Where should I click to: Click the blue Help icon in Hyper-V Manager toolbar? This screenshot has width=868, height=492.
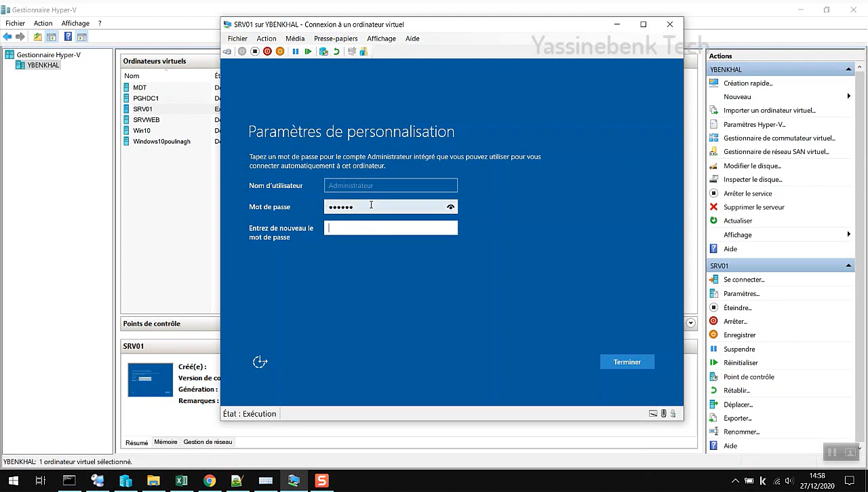(x=68, y=37)
